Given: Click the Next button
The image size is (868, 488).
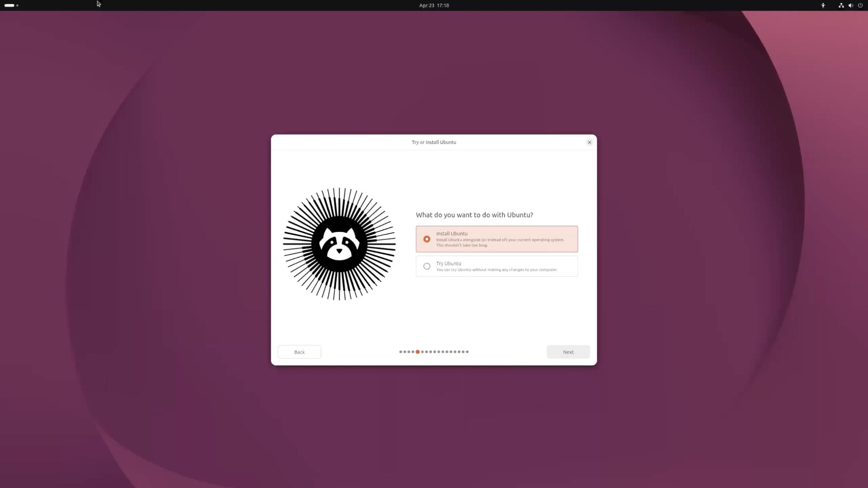Looking at the screenshot, I should (568, 352).
